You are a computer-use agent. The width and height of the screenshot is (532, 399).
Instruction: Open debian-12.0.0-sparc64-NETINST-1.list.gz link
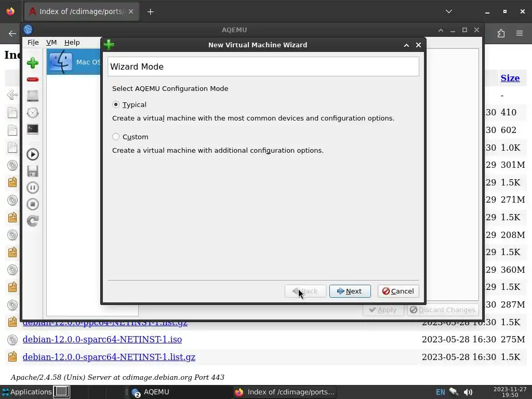[x=109, y=357]
